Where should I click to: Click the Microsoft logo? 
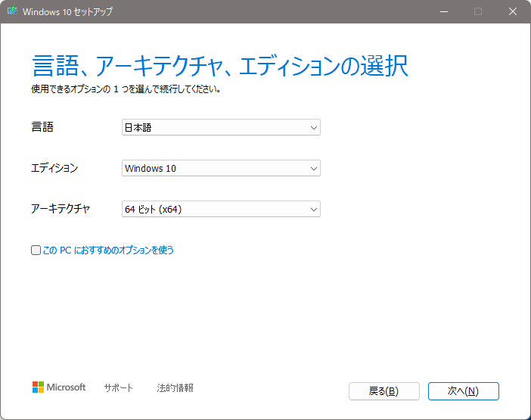(59, 387)
